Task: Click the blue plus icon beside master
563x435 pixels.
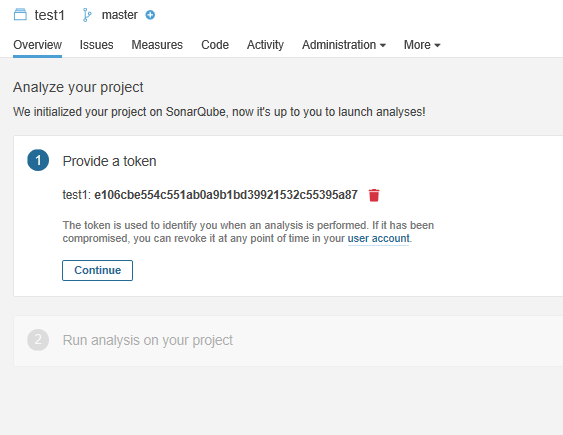Action: tap(150, 15)
